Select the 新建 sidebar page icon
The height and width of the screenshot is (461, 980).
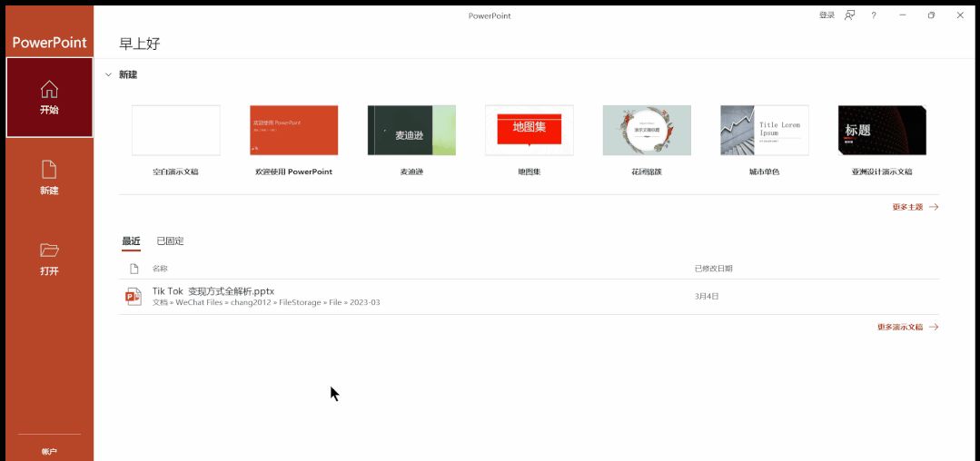coord(49,170)
